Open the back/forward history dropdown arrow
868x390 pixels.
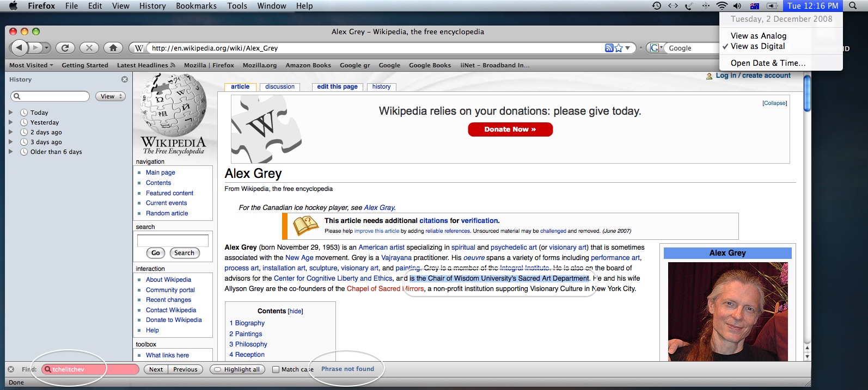click(47, 48)
